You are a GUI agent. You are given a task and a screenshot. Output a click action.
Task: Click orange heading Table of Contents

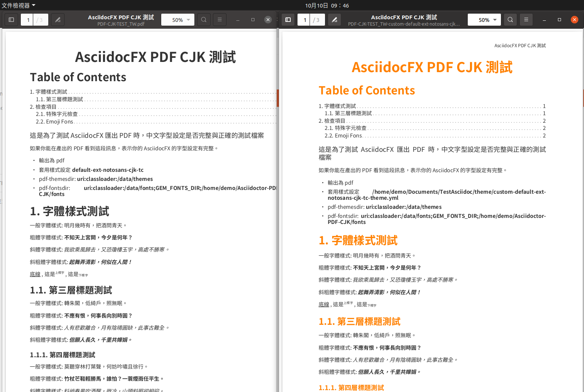click(367, 90)
